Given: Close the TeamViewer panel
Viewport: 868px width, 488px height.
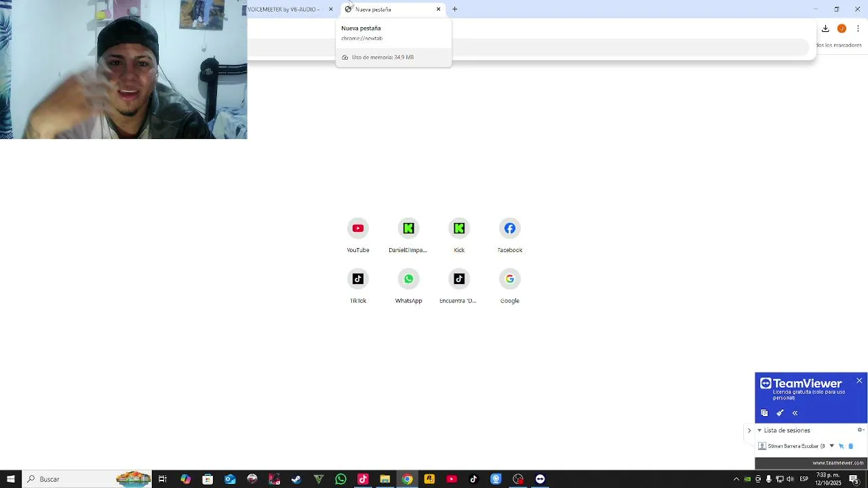Looking at the screenshot, I should pyautogui.click(x=859, y=381).
